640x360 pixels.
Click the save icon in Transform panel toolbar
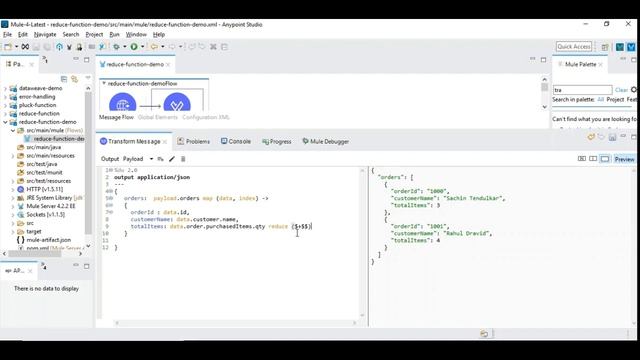(x=612, y=137)
